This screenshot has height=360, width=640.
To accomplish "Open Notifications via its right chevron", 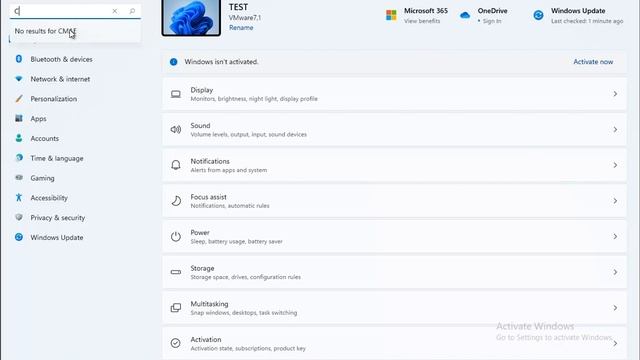I will click(615, 165).
